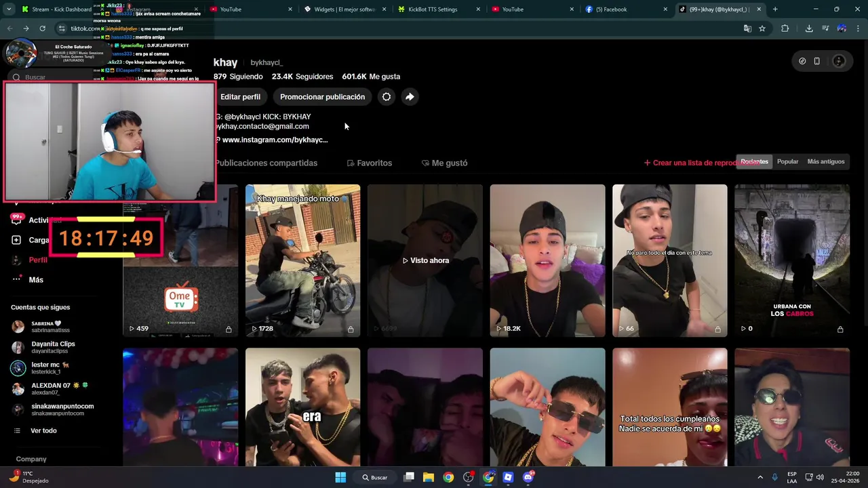Open the Windows Start menu
Viewport: 868px width, 488px height.
tap(340, 477)
